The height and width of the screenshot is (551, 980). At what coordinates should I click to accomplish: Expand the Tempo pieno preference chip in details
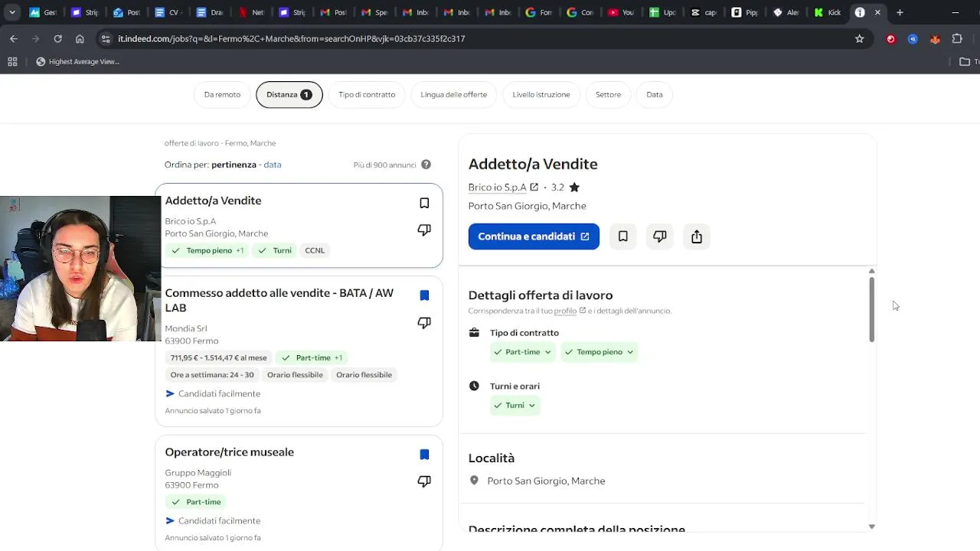pyautogui.click(x=599, y=352)
